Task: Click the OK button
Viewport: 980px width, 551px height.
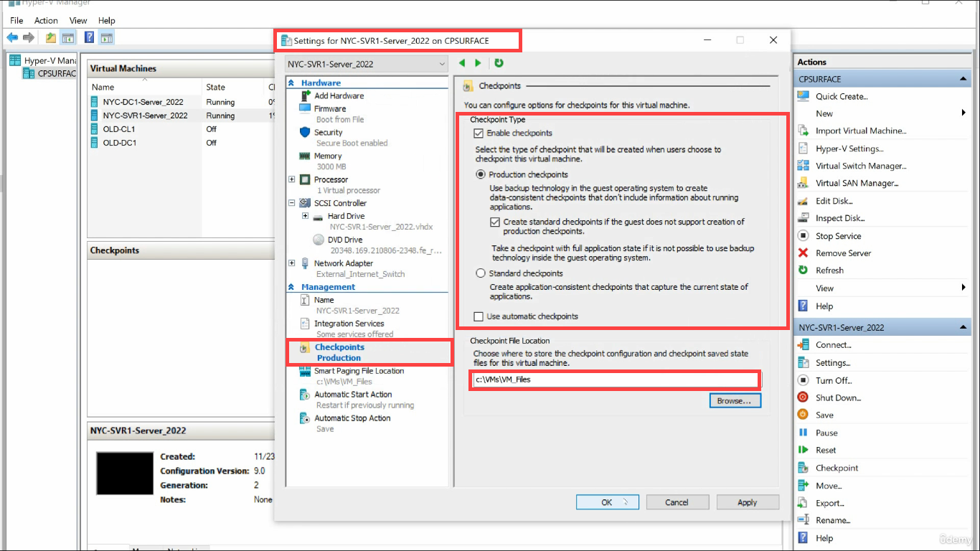Action: point(607,502)
